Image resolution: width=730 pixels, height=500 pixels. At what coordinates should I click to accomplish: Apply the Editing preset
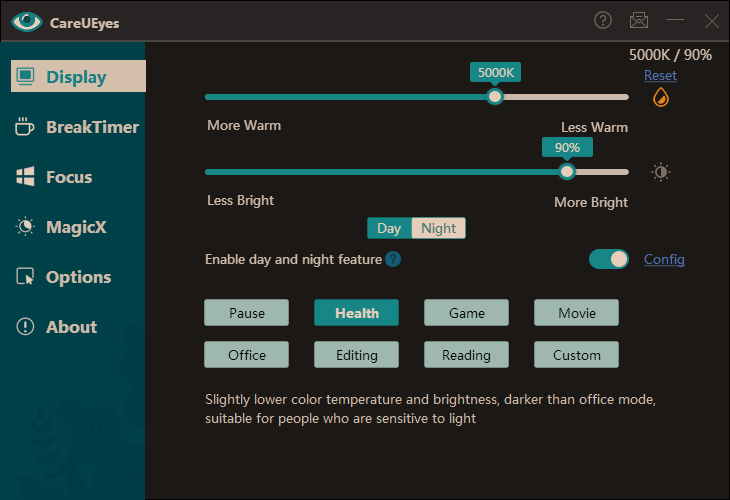357,355
